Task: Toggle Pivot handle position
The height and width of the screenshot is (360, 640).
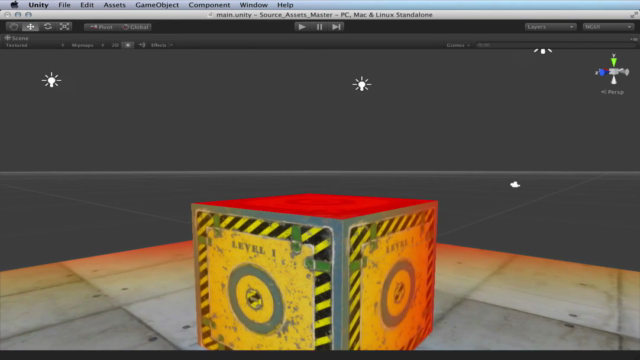Action: 101,27
